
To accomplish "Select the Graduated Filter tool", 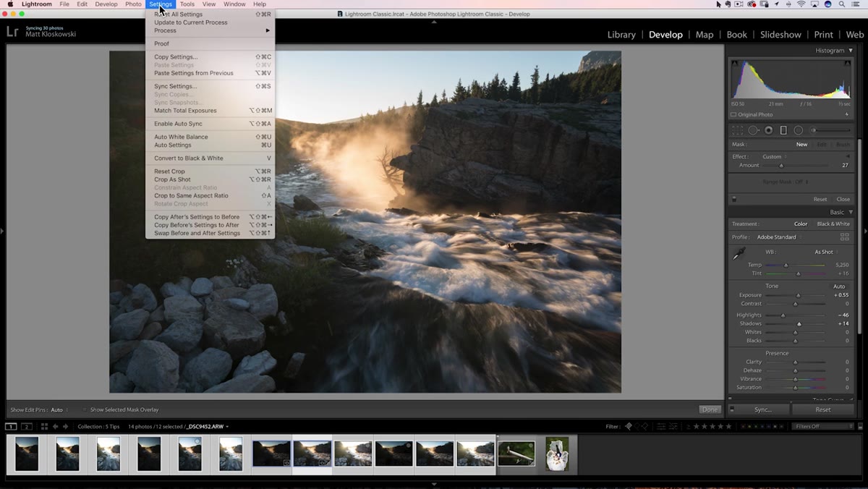I will 783,130.
